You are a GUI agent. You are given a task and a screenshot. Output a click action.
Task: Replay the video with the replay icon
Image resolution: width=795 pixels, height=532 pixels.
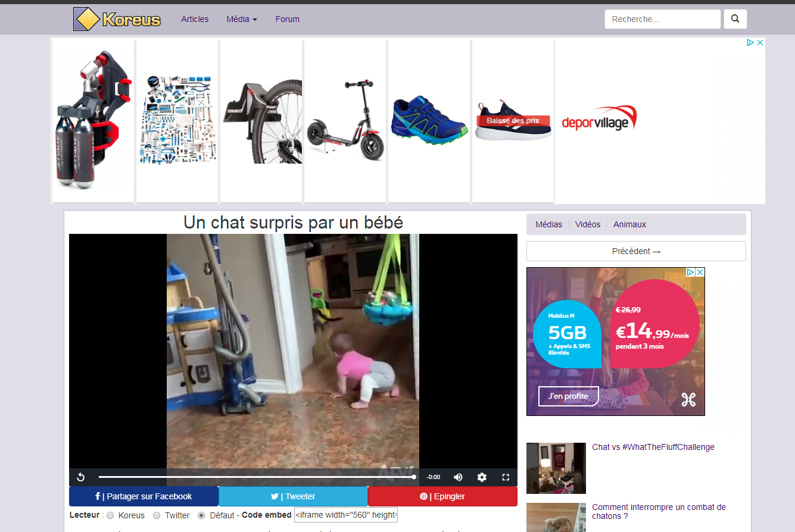[x=81, y=477]
